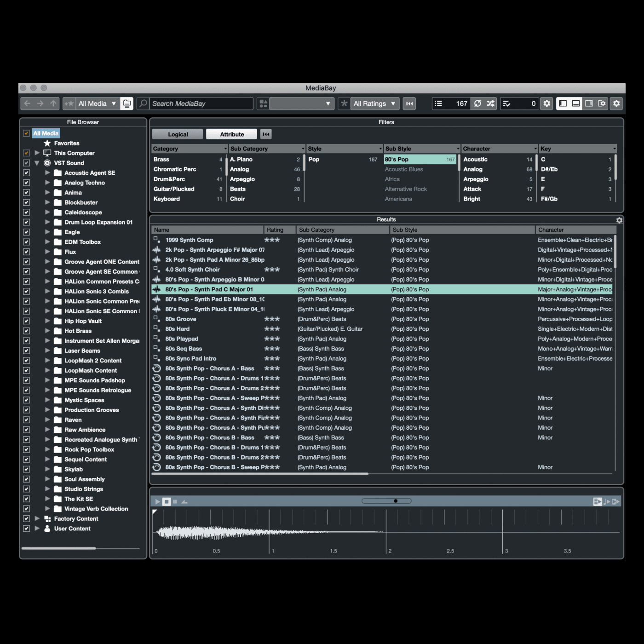The image size is (644, 644).
Task: Click the results list count icon
Action: (x=438, y=103)
